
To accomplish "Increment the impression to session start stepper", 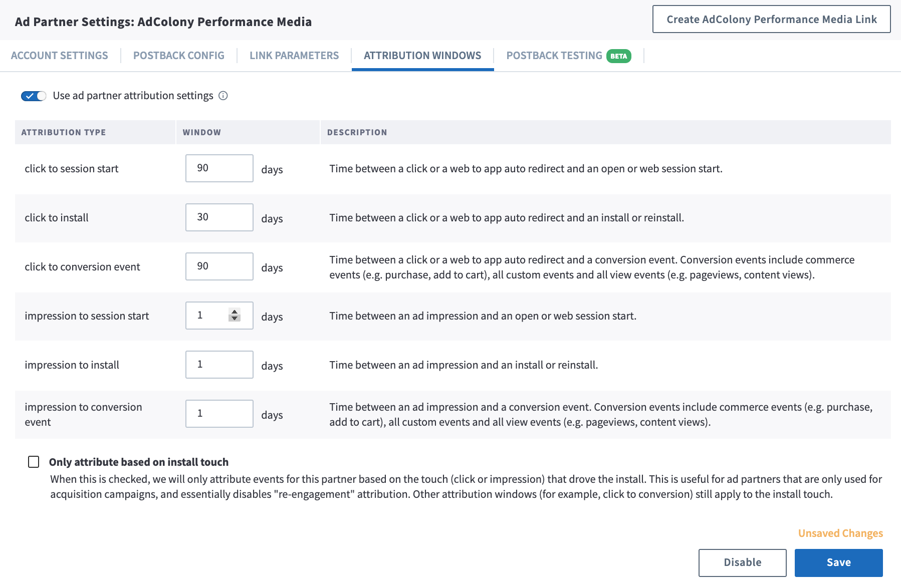I will point(235,312).
